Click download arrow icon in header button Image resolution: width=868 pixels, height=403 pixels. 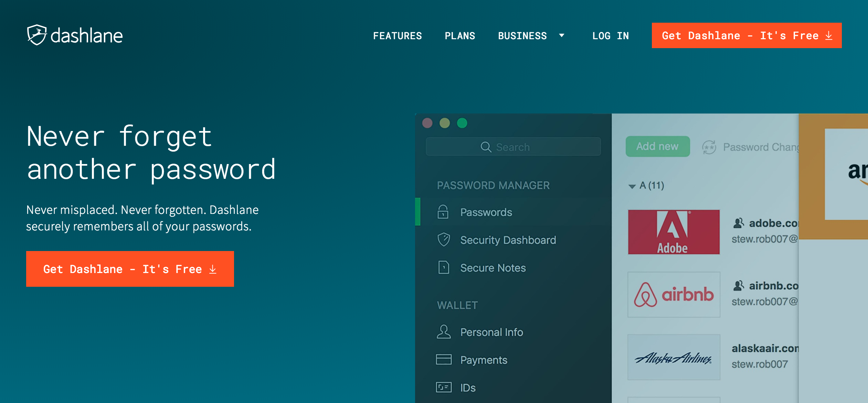(829, 35)
